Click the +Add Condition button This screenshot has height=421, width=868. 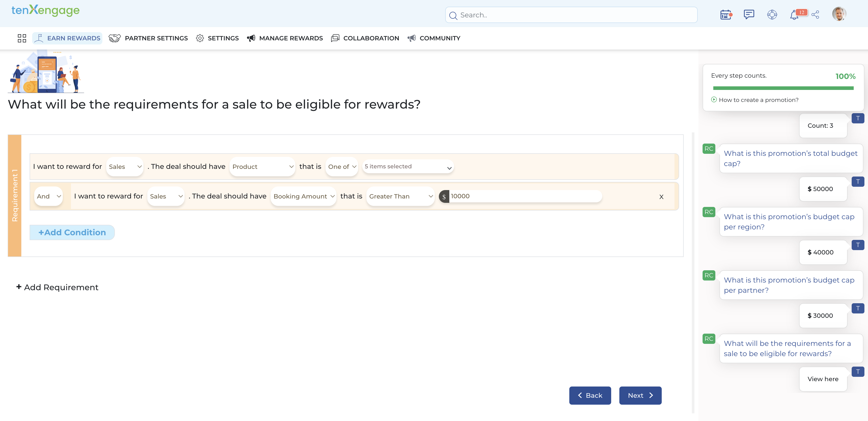72,232
